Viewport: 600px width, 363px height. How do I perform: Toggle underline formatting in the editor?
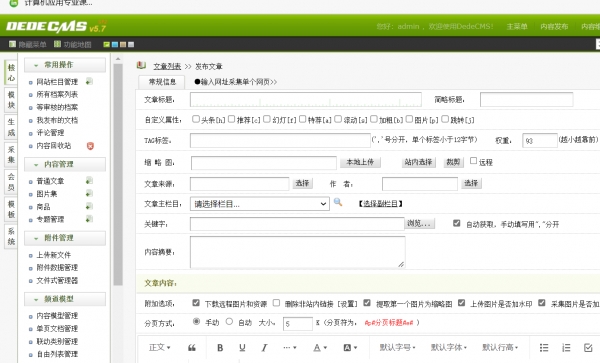[242, 347]
